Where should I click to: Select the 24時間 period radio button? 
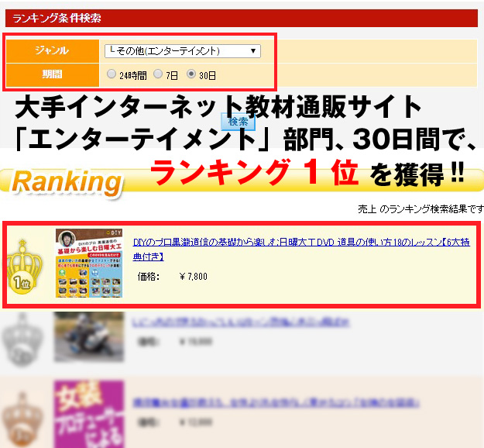111,74
